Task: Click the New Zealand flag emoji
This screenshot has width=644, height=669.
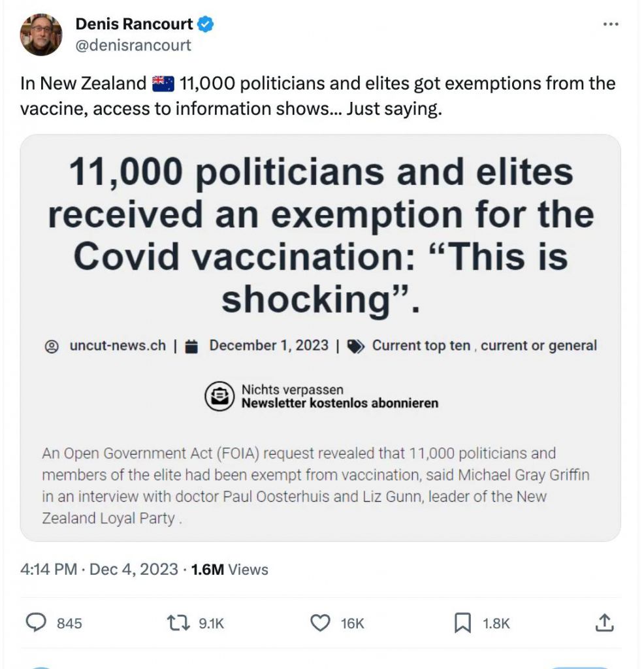Action: click(x=163, y=84)
